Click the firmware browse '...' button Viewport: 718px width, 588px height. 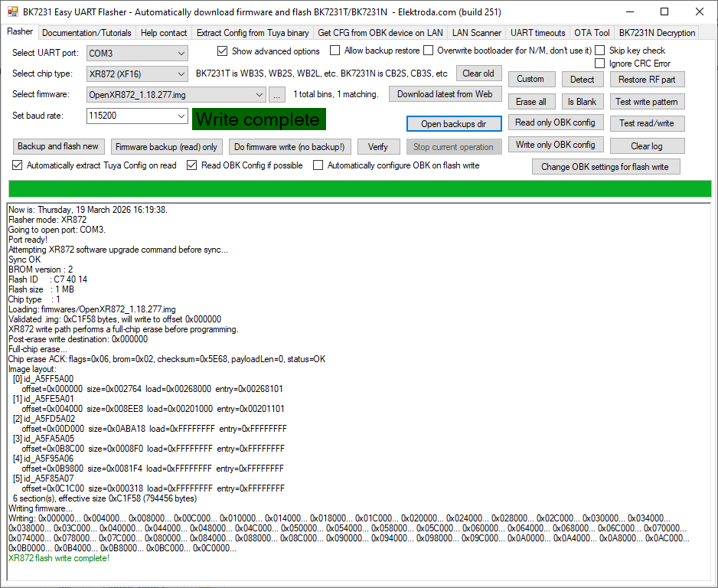(x=276, y=95)
